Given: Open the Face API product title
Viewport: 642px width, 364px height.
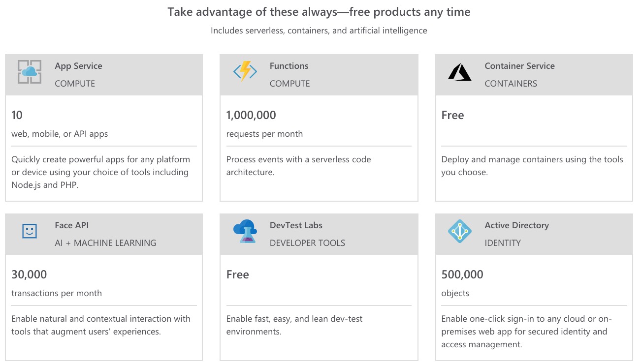Looking at the screenshot, I should pos(72,225).
